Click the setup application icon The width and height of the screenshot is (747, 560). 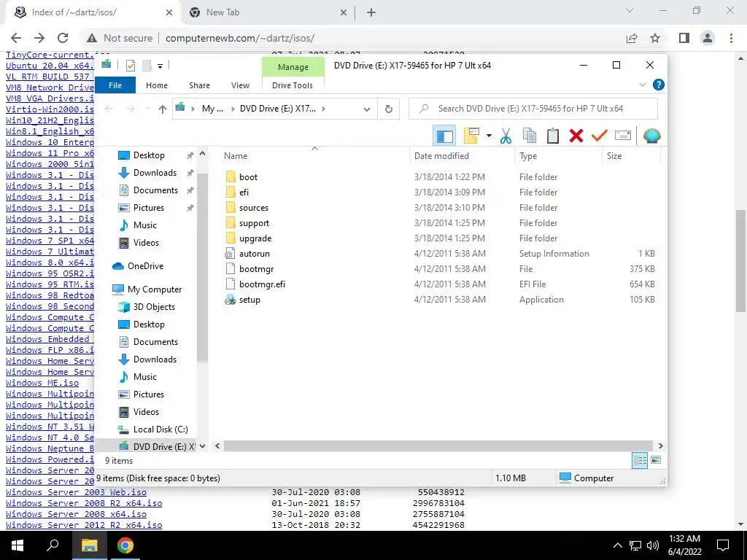230,300
